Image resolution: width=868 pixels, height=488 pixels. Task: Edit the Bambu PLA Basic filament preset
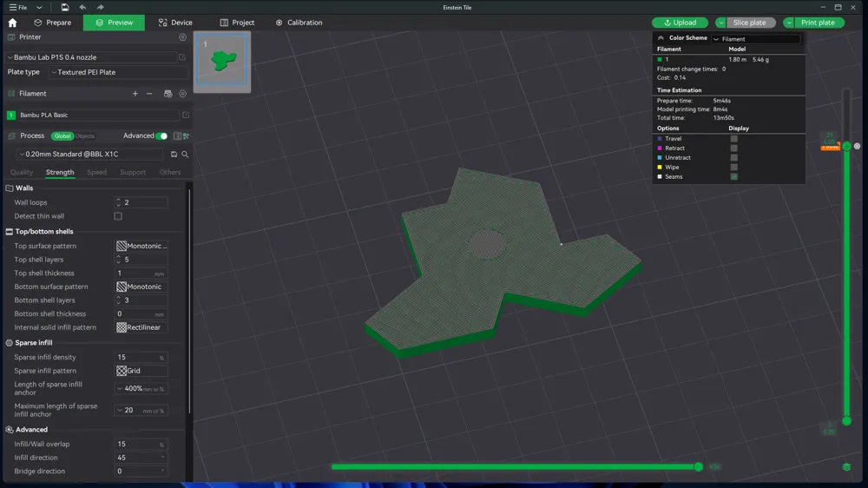186,115
